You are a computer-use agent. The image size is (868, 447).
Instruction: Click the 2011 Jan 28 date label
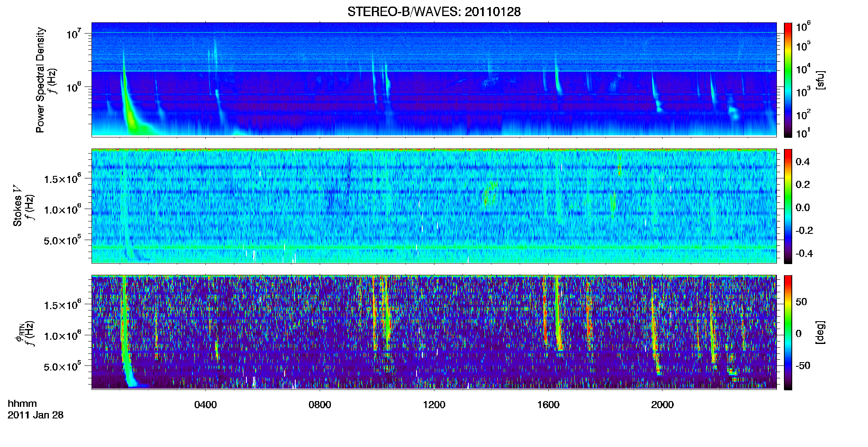(x=36, y=415)
